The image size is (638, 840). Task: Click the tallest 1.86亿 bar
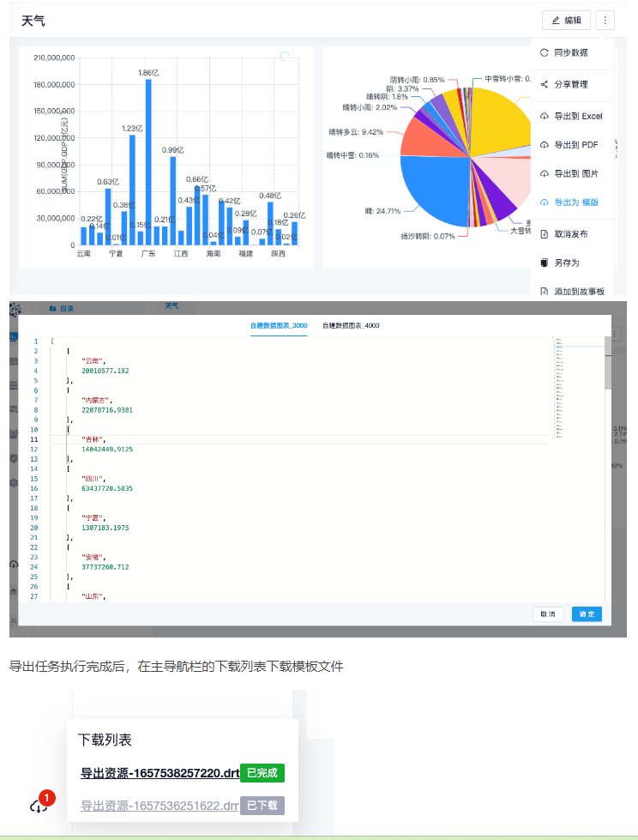tap(148, 162)
